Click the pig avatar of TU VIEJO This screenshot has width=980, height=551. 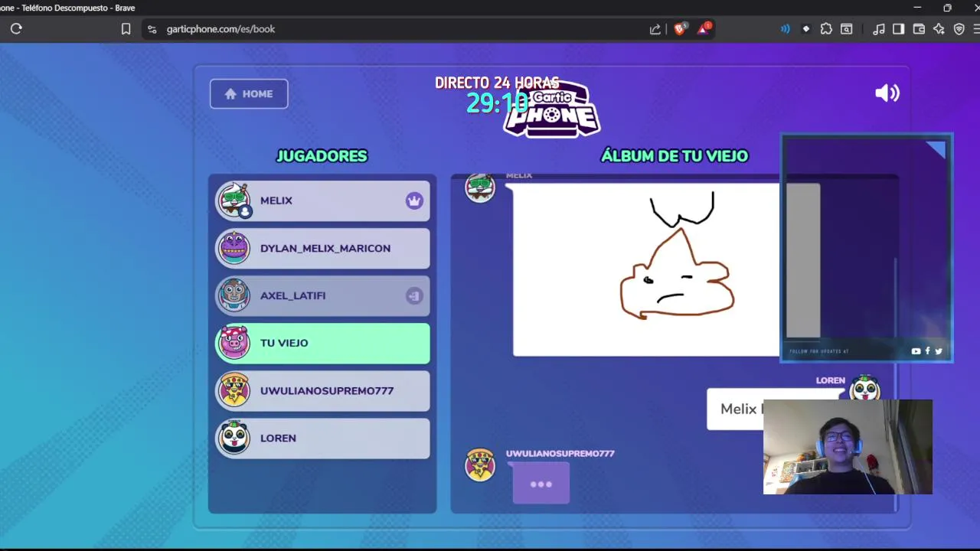pyautogui.click(x=234, y=342)
